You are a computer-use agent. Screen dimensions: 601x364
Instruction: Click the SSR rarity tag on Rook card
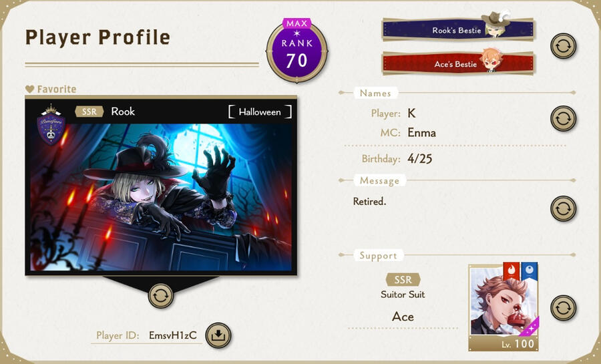[89, 112]
